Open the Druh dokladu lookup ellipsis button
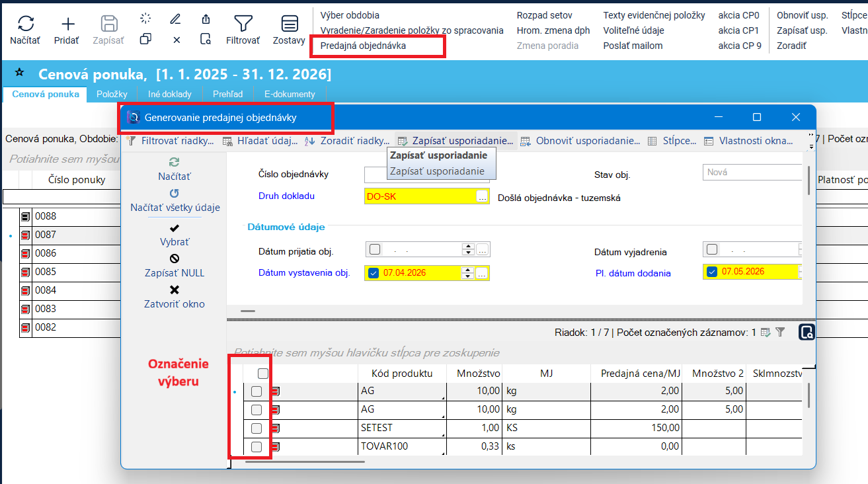 pyautogui.click(x=482, y=197)
